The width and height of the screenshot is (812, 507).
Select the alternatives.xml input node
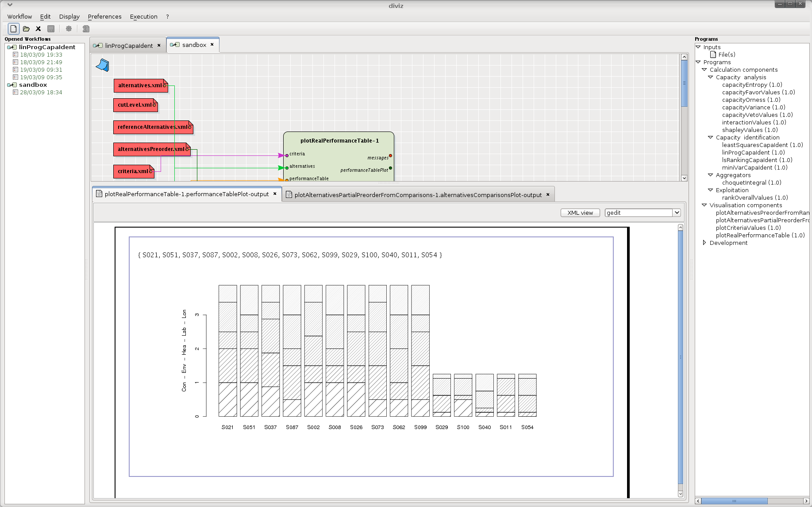coord(140,85)
